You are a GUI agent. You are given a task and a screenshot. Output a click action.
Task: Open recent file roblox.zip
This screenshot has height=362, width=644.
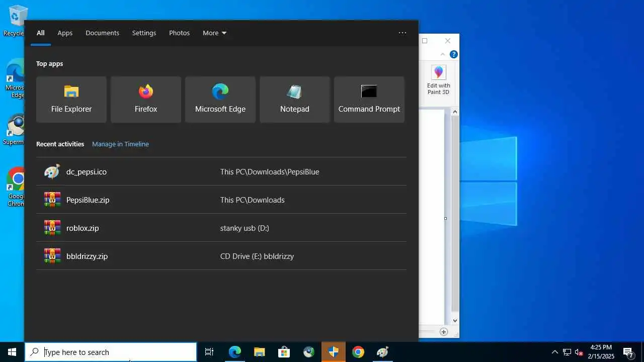pyautogui.click(x=221, y=228)
